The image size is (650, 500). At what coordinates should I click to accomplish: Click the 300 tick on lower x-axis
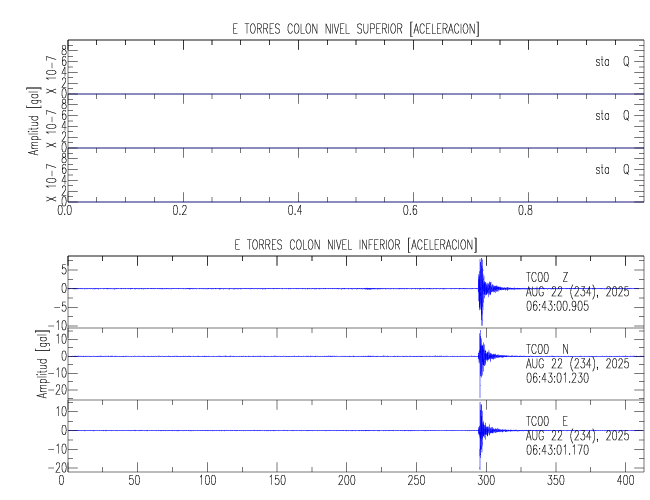tap(488, 481)
